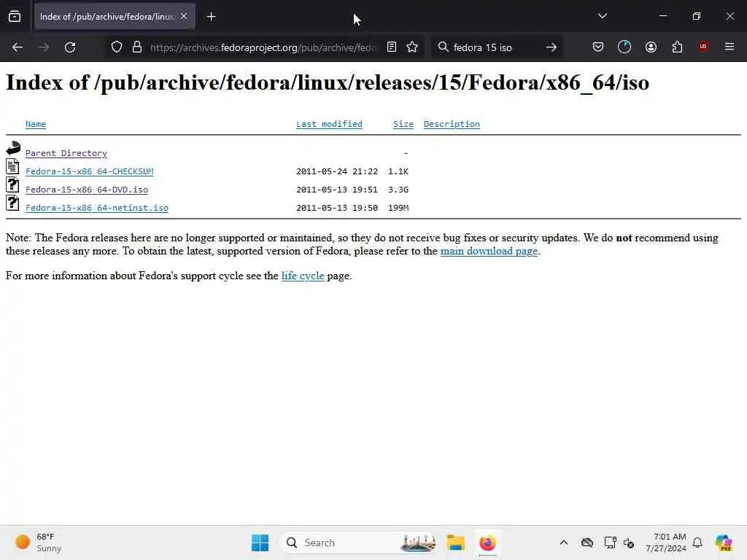This screenshot has height=560, width=747.
Task: Bookmark this page with star icon
Action: [413, 47]
